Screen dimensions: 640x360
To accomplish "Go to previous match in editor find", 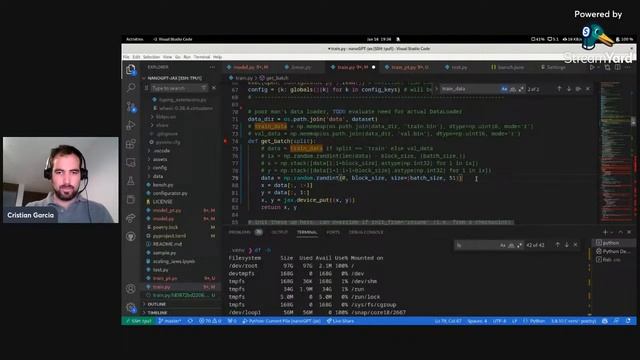I will click(559, 89).
